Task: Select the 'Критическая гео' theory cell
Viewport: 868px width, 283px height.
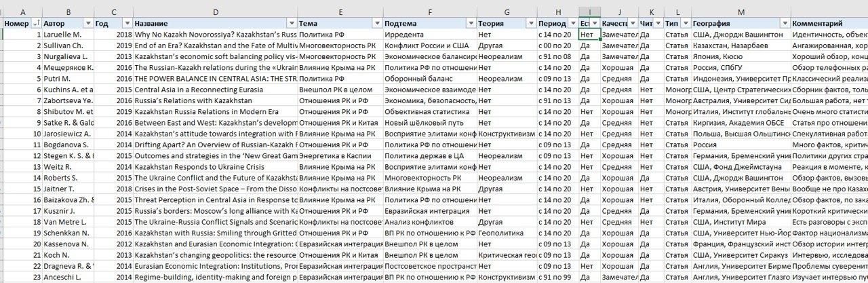Action: point(506,255)
